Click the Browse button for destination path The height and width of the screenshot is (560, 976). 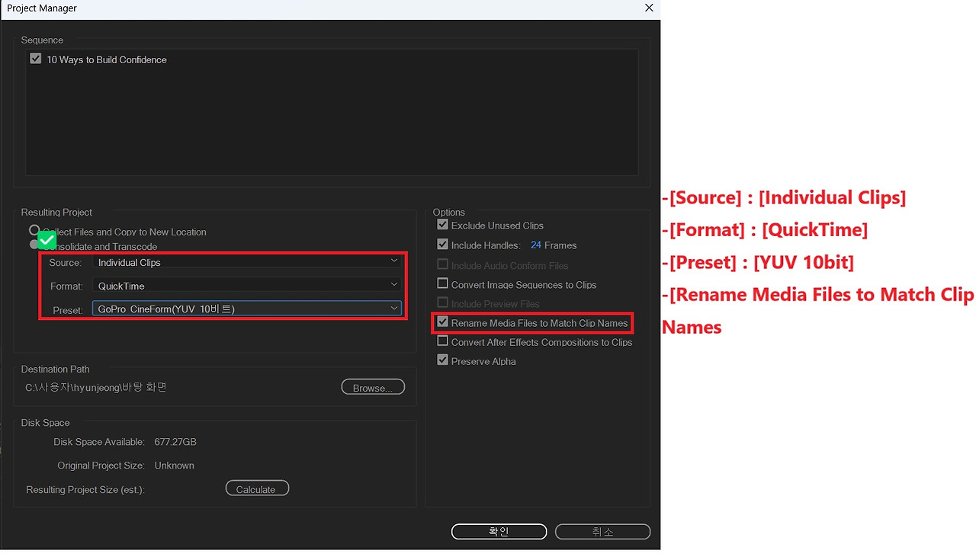(373, 388)
